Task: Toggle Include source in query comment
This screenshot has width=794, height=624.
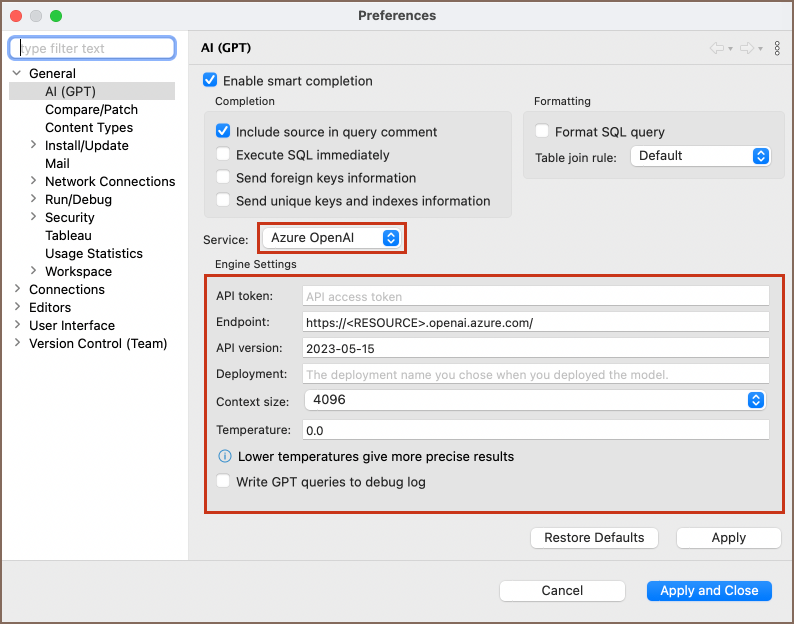Action: pos(223,131)
